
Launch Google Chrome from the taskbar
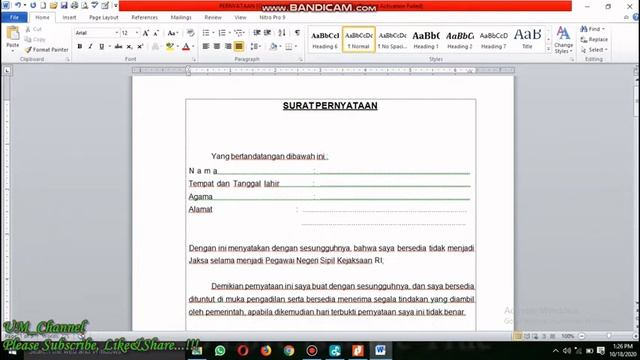pos(289,351)
